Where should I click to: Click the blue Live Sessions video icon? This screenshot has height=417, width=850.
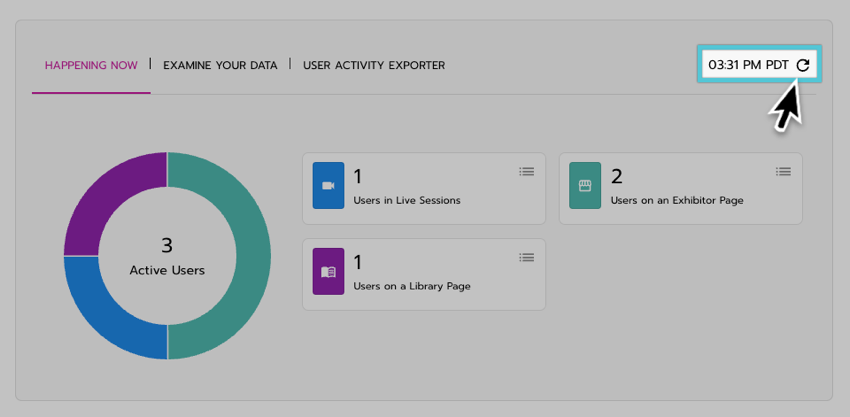328,186
